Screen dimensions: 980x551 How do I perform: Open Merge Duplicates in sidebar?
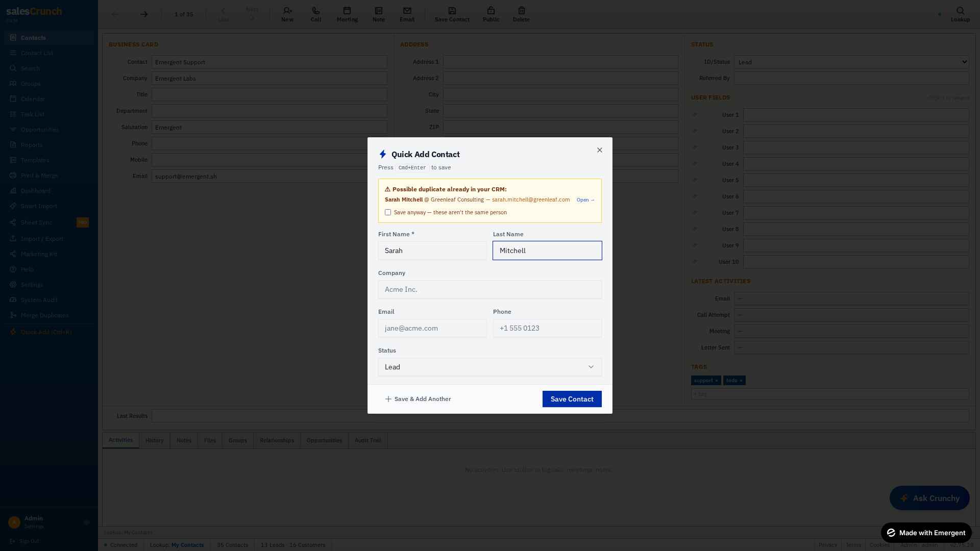[49, 315]
